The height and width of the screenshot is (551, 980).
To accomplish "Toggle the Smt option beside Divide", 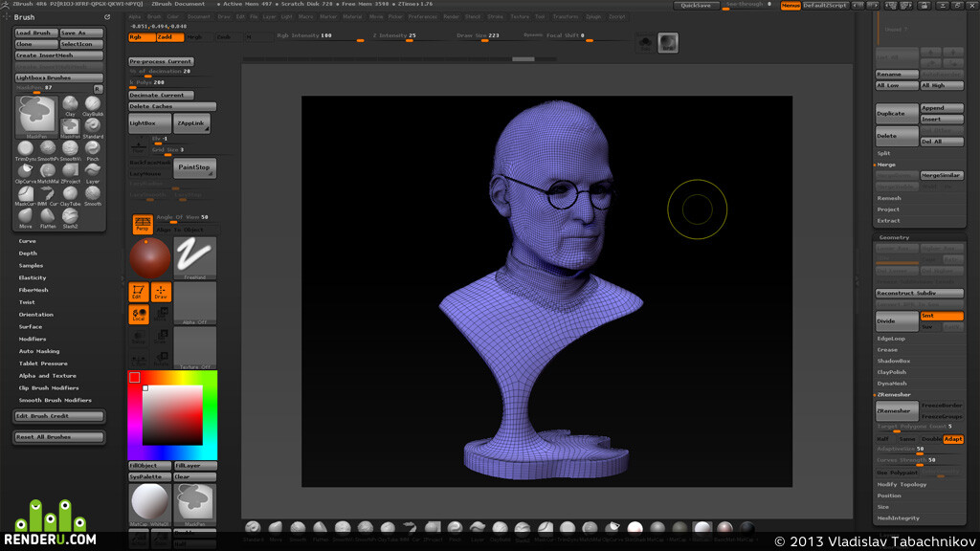I will 942,316.
